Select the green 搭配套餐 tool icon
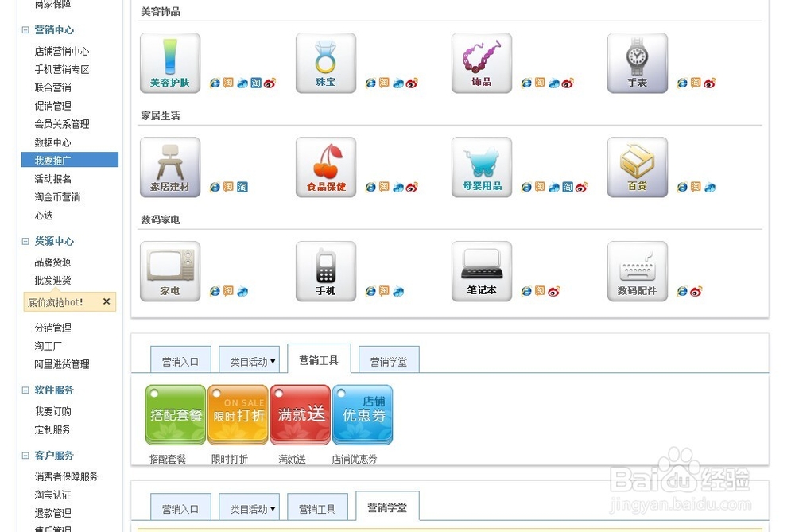 pos(175,414)
